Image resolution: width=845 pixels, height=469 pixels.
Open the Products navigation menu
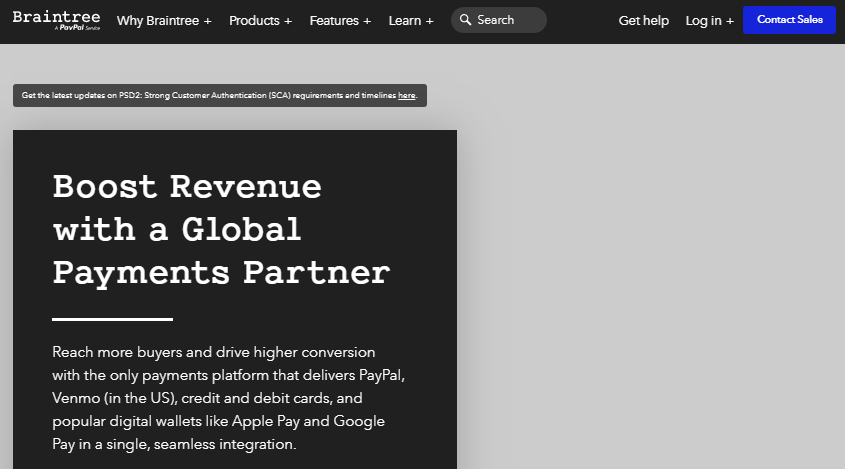point(254,21)
